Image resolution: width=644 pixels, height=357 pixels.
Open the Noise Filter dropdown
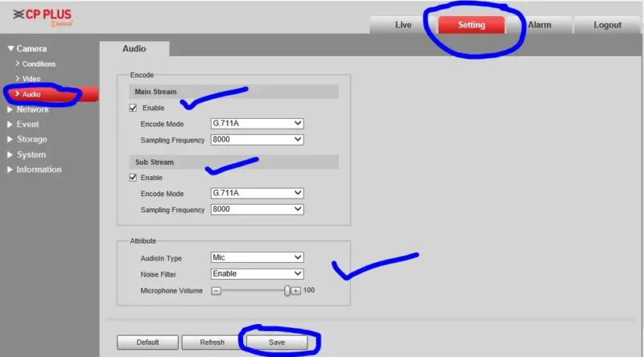(x=257, y=273)
